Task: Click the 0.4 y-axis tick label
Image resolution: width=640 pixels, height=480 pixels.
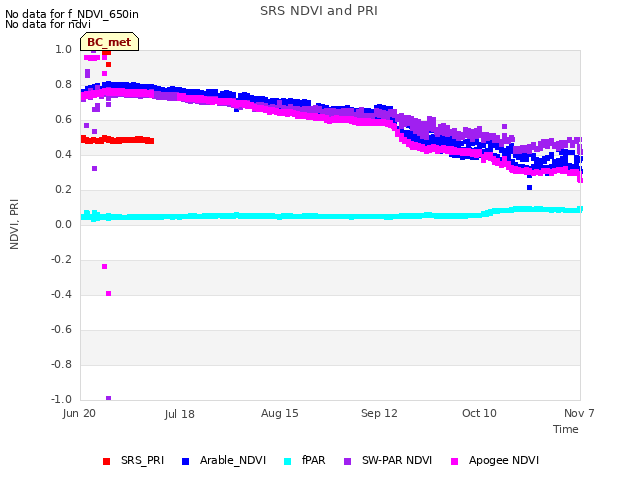Action: [x=63, y=154]
